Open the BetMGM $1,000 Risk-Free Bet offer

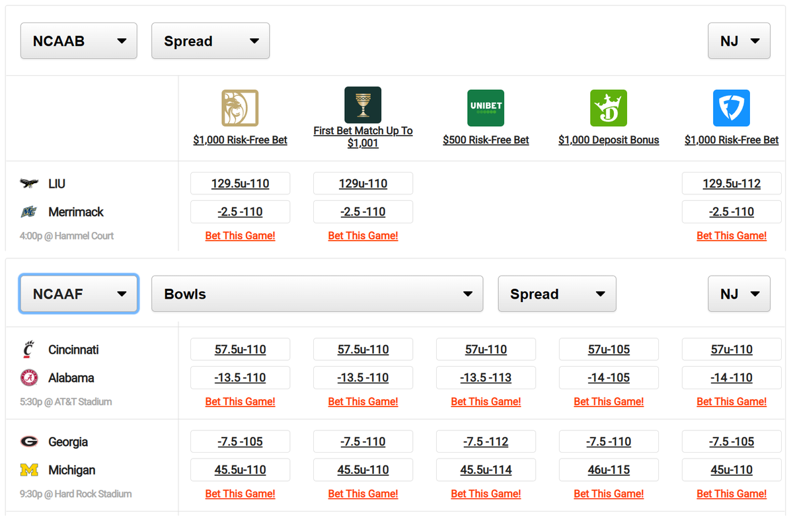pyautogui.click(x=240, y=140)
